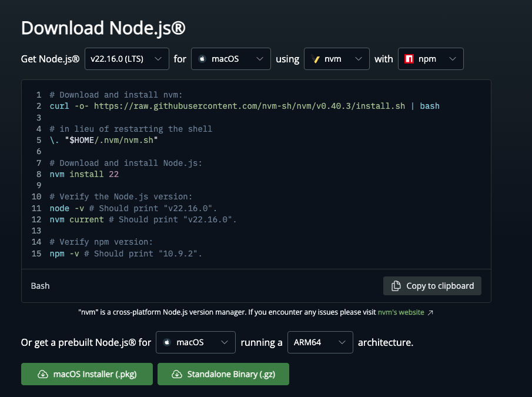Viewport: 532px width, 397px height.
Task: Download the macOS Installer (.pkg)
Action: [87, 374]
